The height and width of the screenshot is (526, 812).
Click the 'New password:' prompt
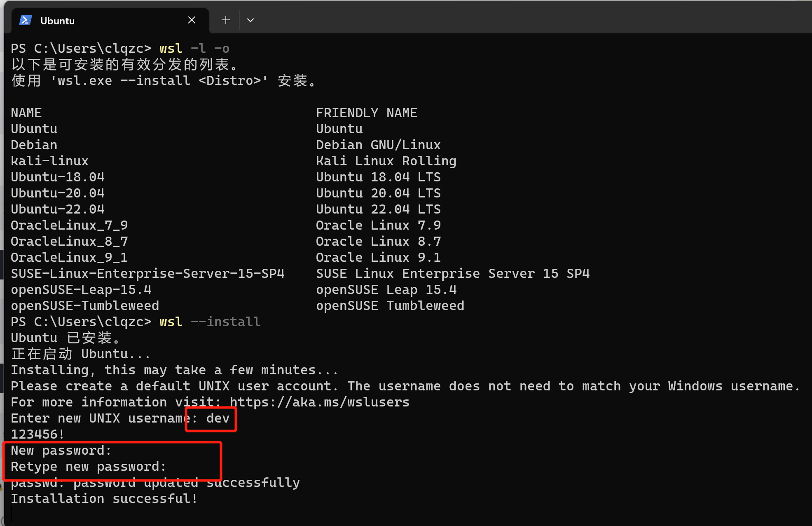click(61, 450)
